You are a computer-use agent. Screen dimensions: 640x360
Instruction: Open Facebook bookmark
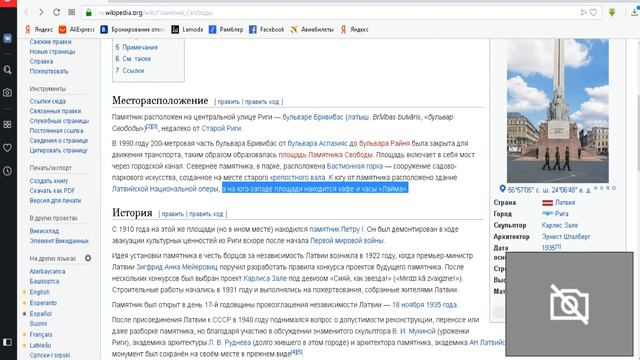267,29
